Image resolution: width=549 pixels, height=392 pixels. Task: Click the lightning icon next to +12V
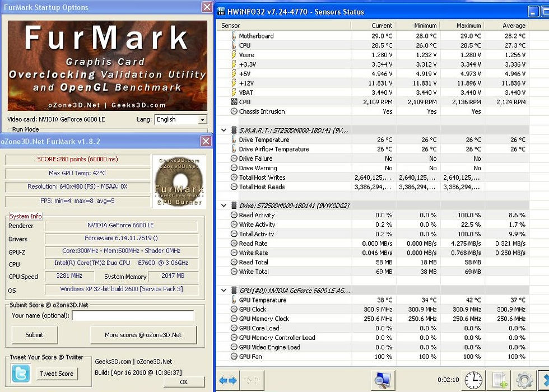tap(234, 83)
